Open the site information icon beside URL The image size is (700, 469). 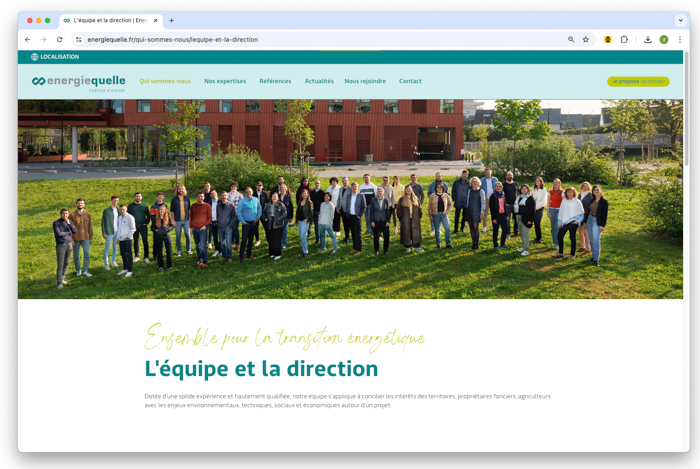click(x=79, y=40)
